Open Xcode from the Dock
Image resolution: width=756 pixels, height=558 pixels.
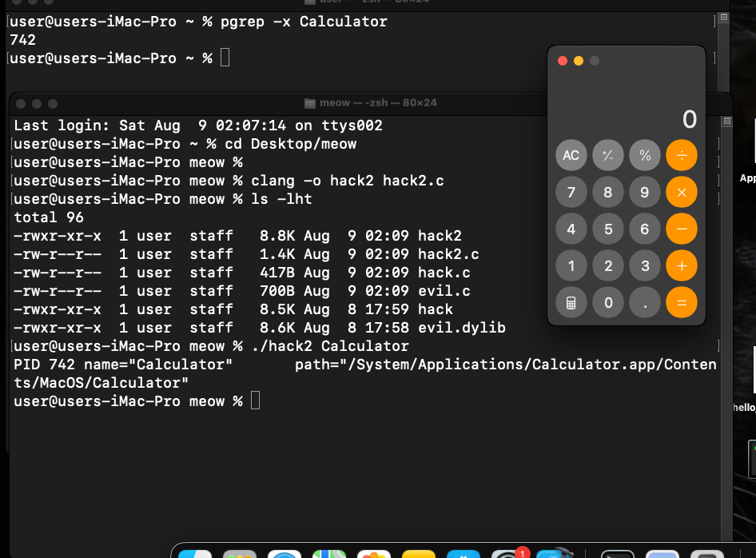(x=554, y=552)
